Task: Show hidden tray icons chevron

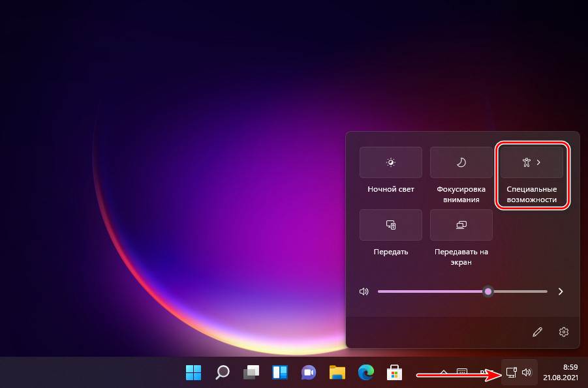Action: point(444,372)
